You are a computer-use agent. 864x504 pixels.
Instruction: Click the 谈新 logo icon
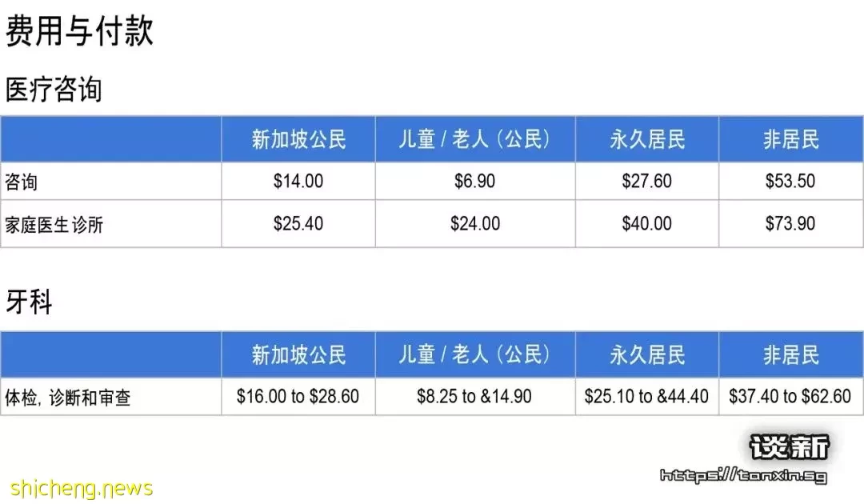[790, 446]
